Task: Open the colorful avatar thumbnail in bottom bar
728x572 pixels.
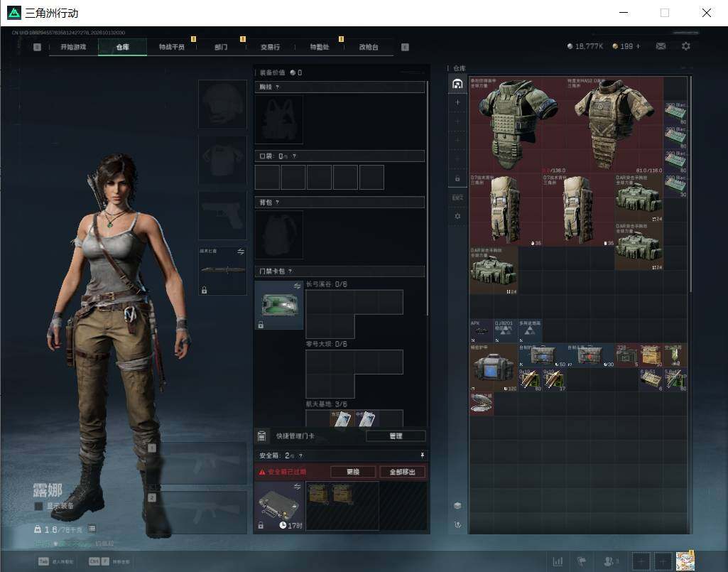Action: 685,561
